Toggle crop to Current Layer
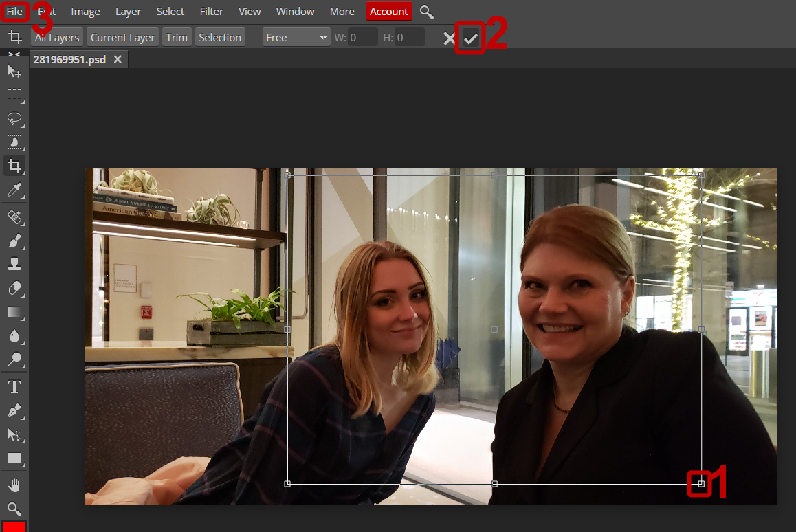Viewport: 796px width, 532px height. (122, 37)
